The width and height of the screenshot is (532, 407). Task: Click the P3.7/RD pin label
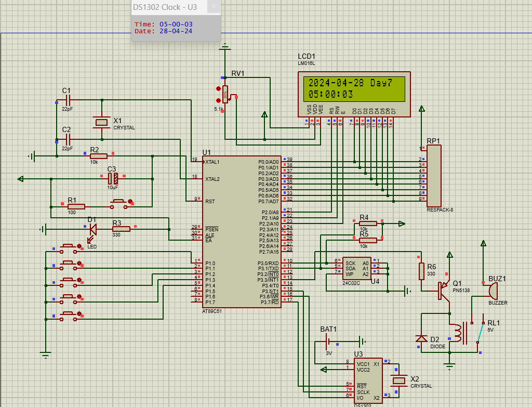[270, 302]
